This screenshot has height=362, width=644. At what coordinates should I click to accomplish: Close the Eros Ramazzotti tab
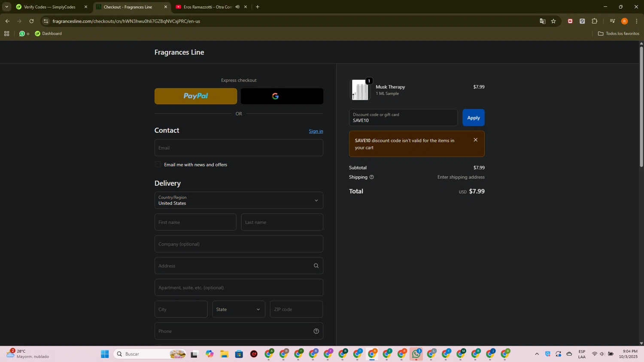(x=246, y=7)
